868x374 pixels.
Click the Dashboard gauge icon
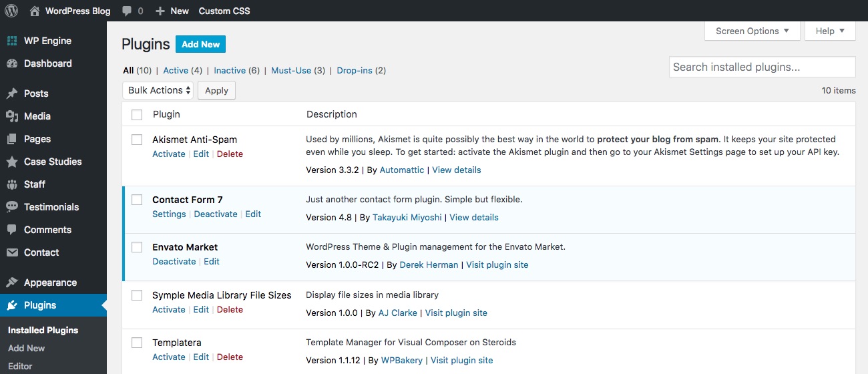point(12,63)
